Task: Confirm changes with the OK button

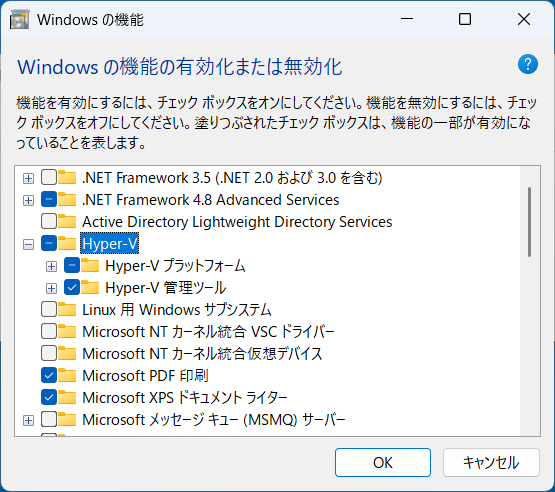Action: pos(383,463)
